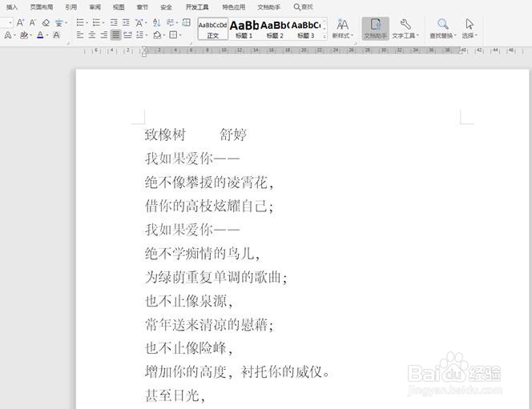
Task: Expand phonetic guide dropdown arrow
Action: click(66, 23)
